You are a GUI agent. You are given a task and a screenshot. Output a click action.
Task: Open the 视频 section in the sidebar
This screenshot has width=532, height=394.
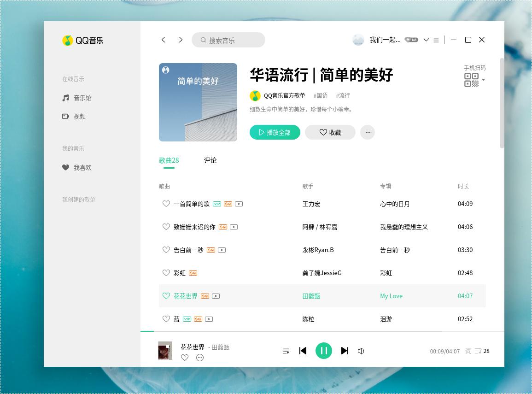click(x=79, y=116)
